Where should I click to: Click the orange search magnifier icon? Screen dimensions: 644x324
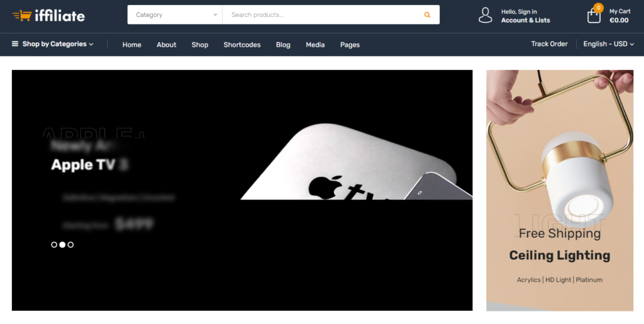[x=427, y=14]
